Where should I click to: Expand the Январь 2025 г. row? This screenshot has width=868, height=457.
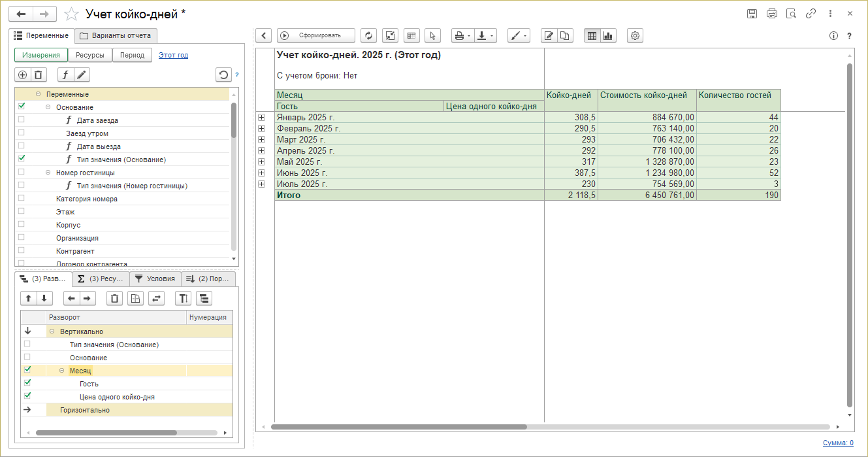[262, 118]
